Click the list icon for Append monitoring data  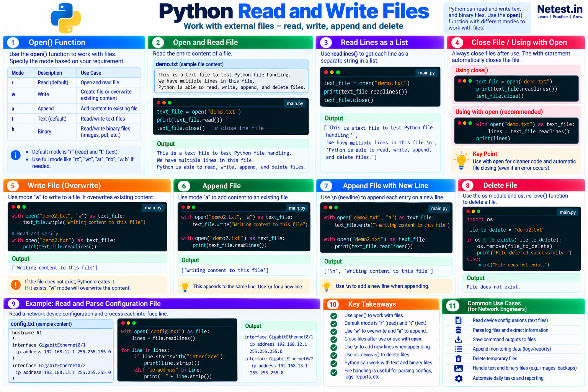pos(458,349)
